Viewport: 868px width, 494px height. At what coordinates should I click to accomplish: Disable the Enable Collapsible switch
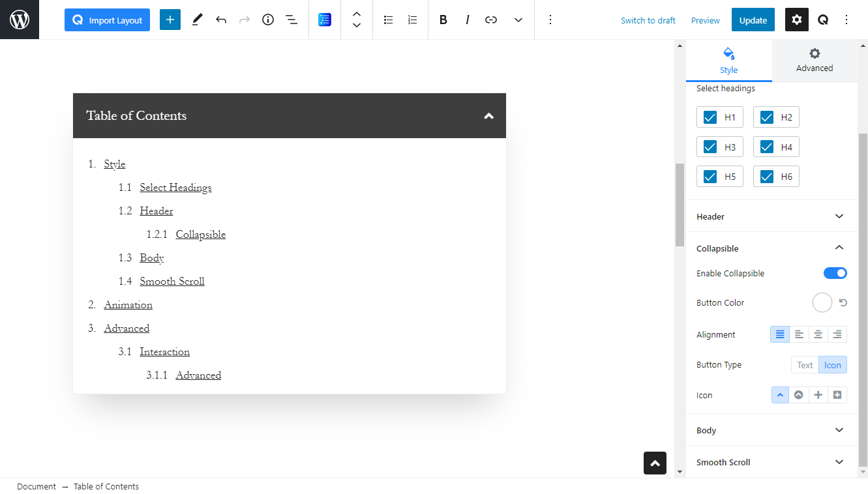835,273
